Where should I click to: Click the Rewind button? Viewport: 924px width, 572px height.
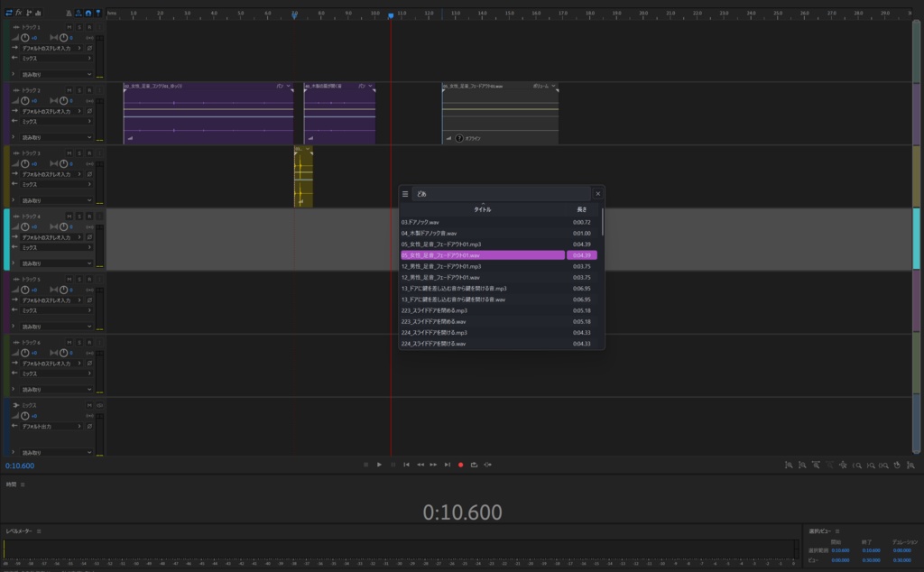(420, 465)
